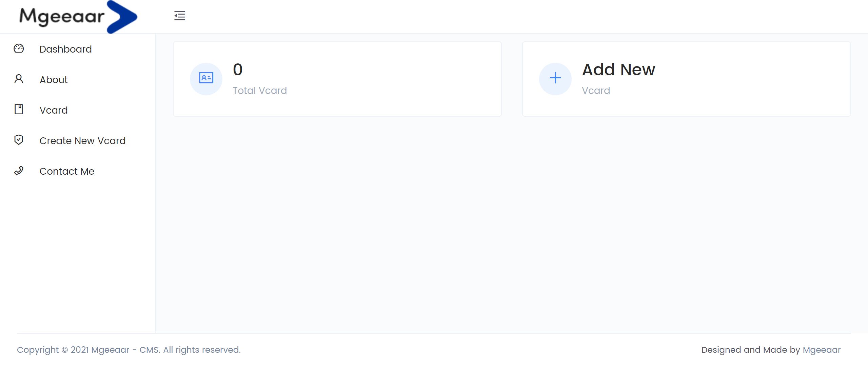868x367 pixels.
Task: Click the ID card icon in Total Vcard
Action: pos(206,79)
